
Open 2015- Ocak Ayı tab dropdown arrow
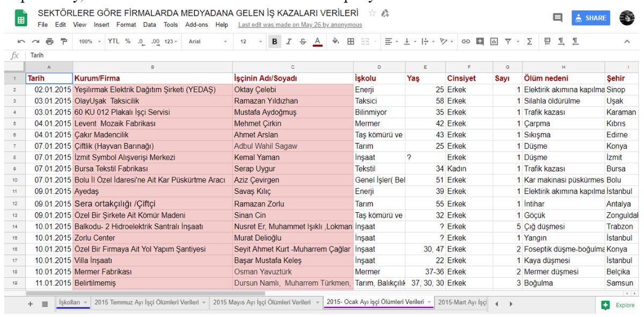pos(429,303)
